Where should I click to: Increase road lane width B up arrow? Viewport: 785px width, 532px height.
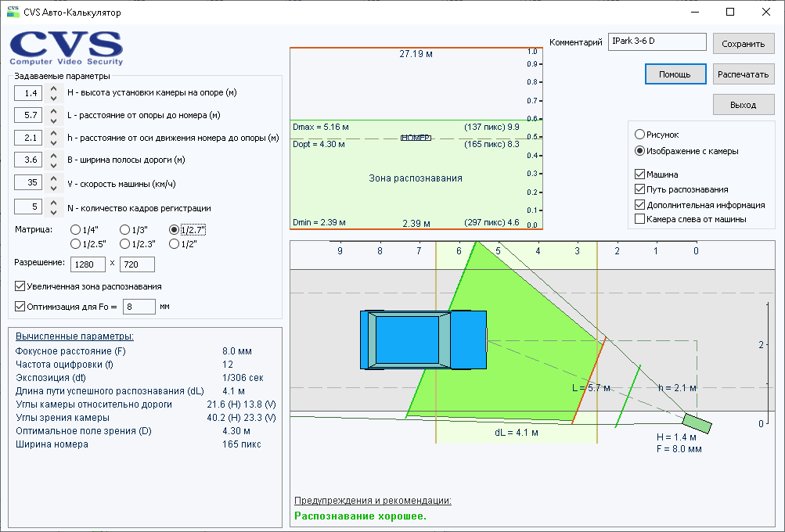click(x=53, y=155)
